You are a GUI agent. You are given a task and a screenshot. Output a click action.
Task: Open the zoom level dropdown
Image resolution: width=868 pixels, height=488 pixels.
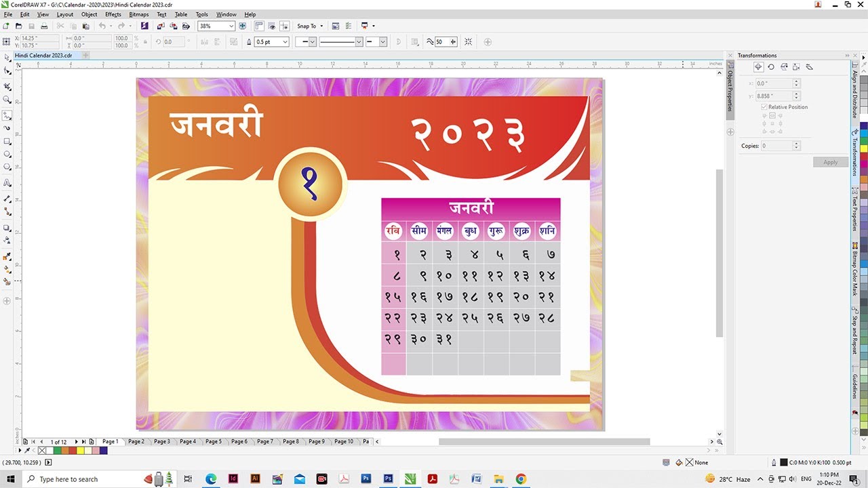click(231, 26)
